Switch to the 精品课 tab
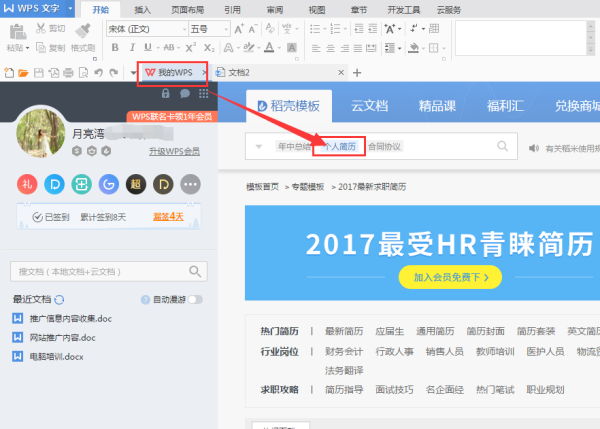This screenshot has height=429, width=600. point(437,106)
